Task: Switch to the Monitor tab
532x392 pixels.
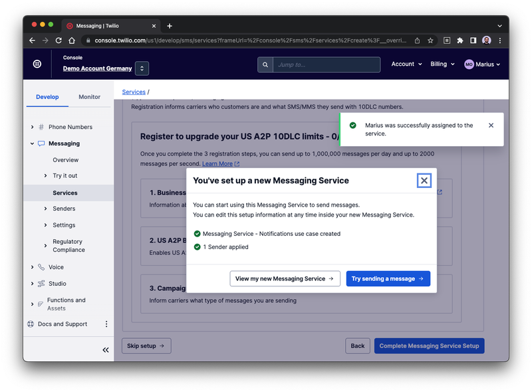Action: coord(89,96)
